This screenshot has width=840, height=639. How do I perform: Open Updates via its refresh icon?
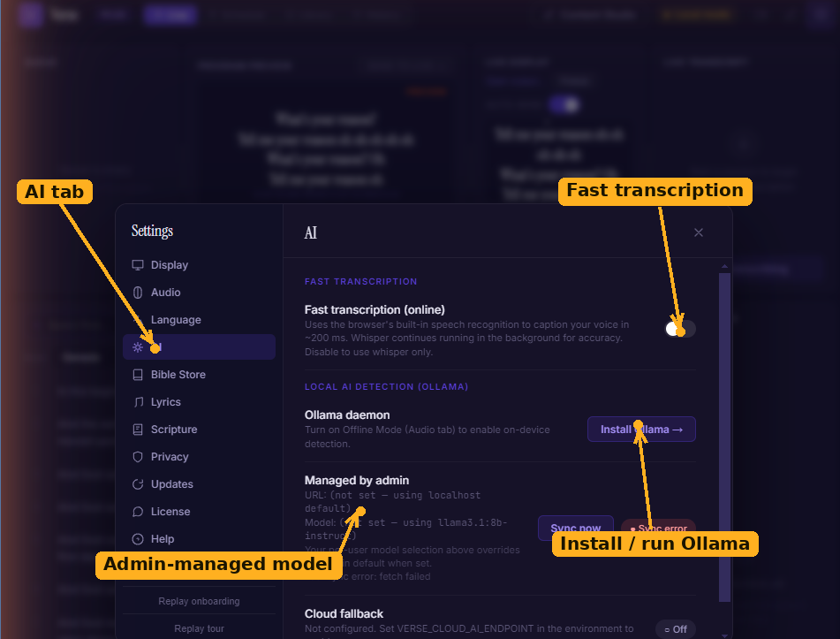coord(138,484)
